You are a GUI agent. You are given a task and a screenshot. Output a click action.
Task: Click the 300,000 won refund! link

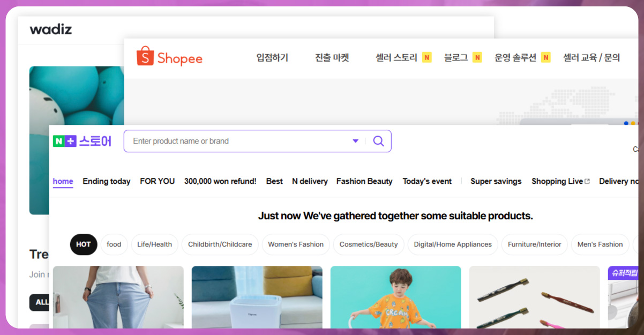coord(220,181)
